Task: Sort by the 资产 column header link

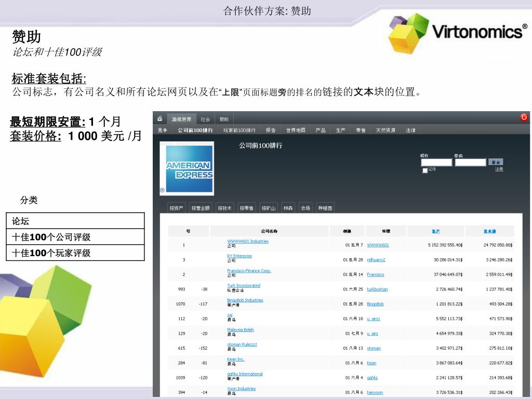Action: (x=436, y=231)
